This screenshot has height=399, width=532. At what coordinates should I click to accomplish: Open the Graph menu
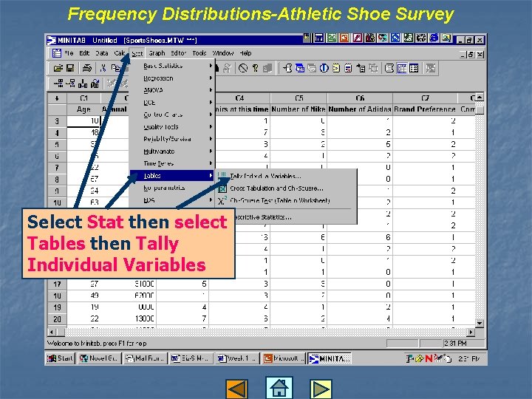point(157,53)
